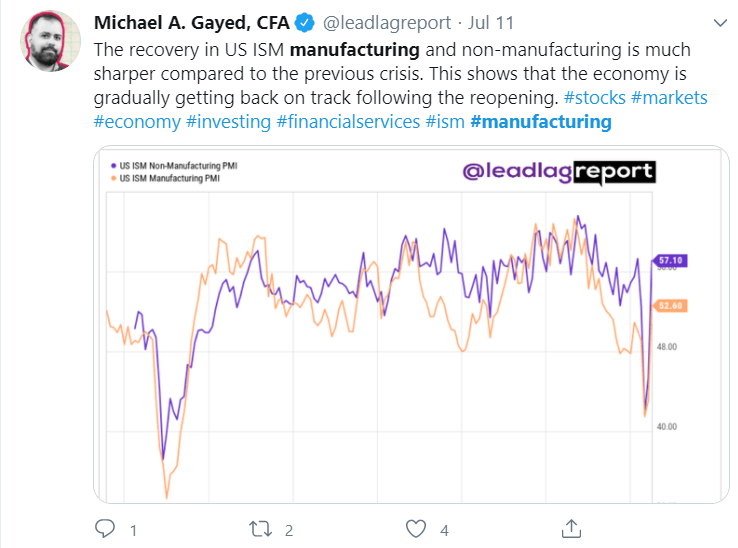Open the share tweet icon
Image resolution: width=738 pixels, height=548 pixels.
pos(571,527)
